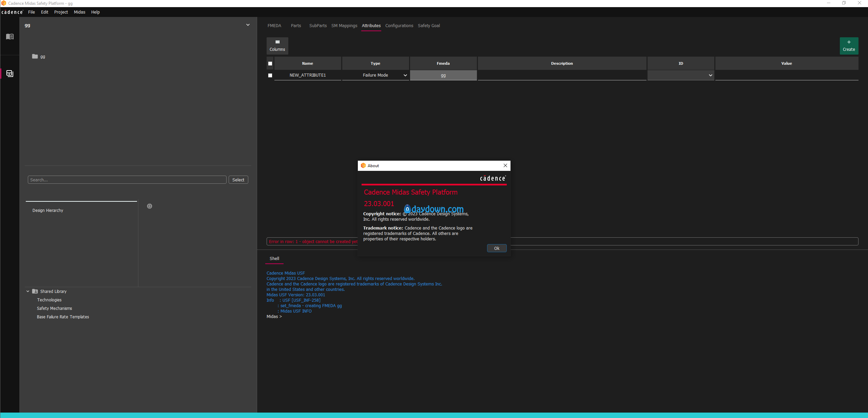Image resolution: width=868 pixels, height=418 pixels.
Task: Expand the gg project panel chevron
Action: [248, 25]
